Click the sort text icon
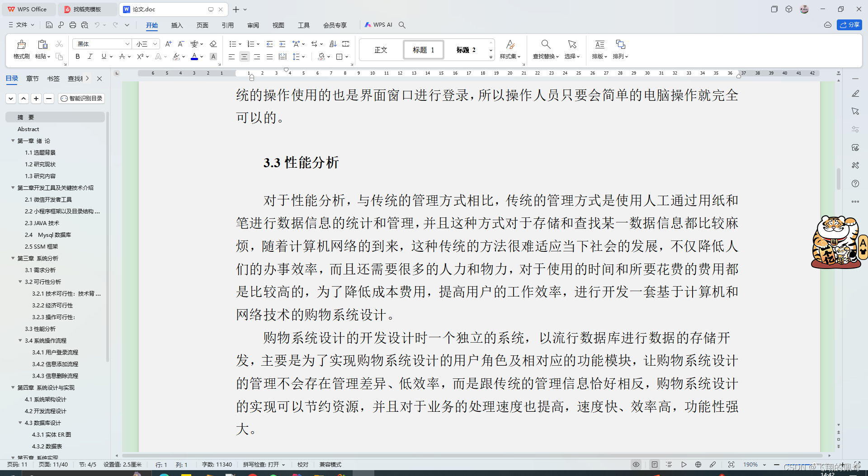868x476 pixels. (x=333, y=44)
